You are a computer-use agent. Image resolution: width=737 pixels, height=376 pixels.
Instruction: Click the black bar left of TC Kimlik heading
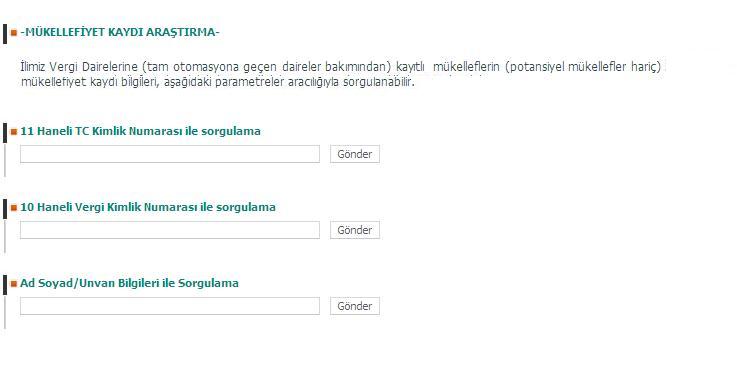click(5, 133)
